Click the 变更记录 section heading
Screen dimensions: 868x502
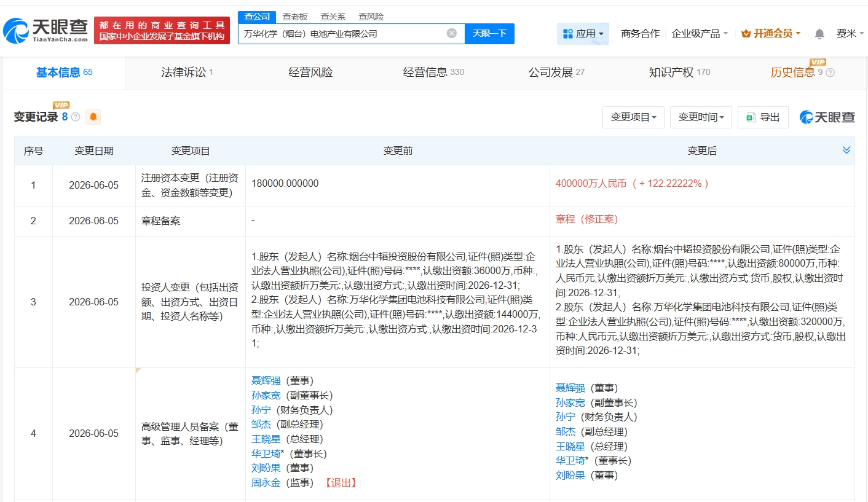(36, 117)
